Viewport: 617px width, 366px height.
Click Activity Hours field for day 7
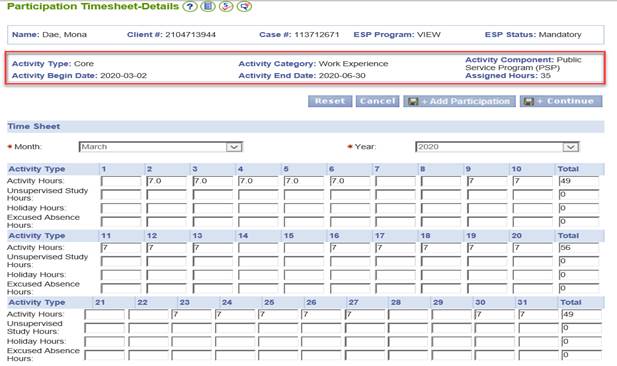[x=395, y=181]
